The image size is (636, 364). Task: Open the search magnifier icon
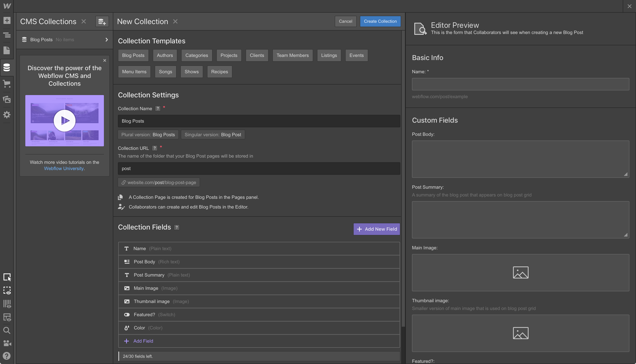(x=7, y=330)
